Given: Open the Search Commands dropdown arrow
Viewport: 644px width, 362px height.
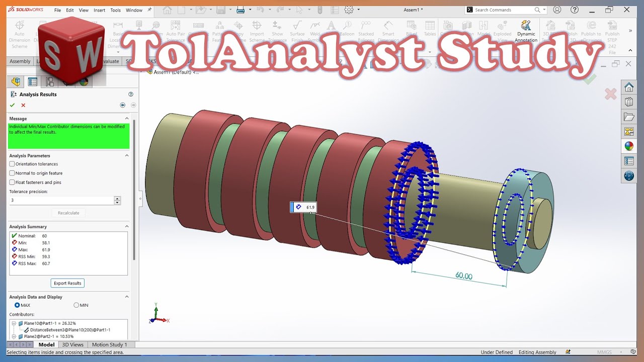Looking at the screenshot, I should [x=544, y=10].
